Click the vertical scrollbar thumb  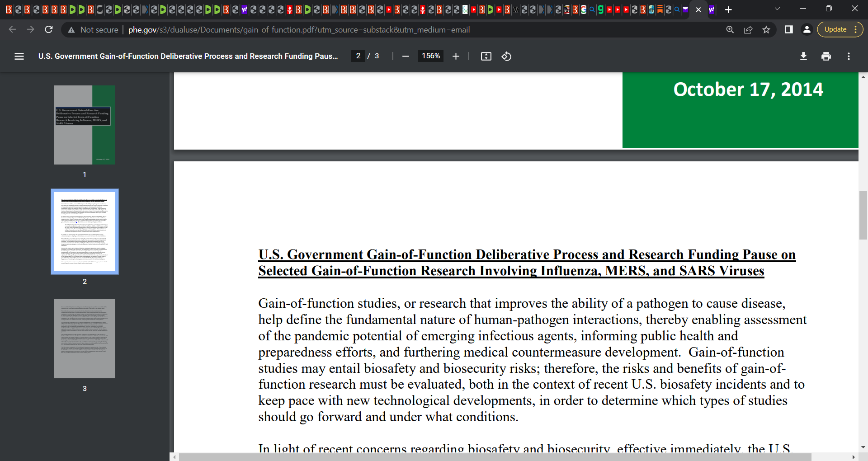click(863, 215)
